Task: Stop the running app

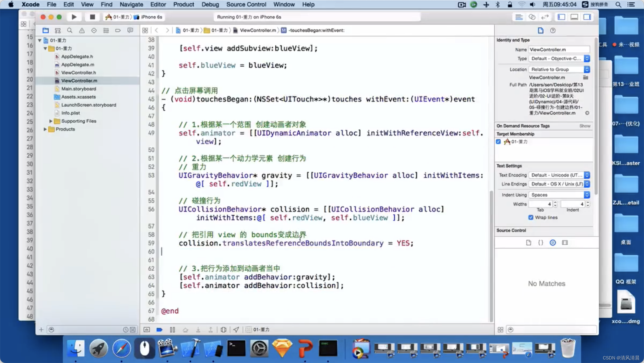Action: [x=92, y=17]
